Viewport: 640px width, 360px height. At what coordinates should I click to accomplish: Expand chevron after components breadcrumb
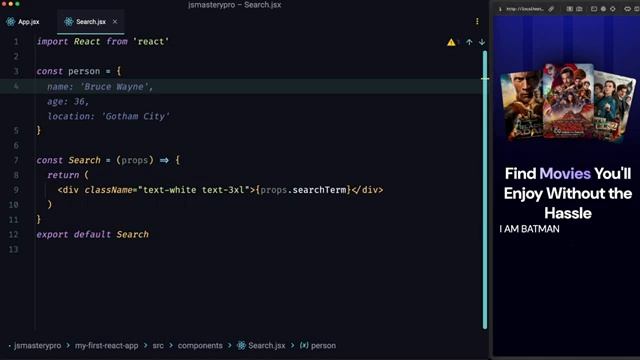[x=229, y=345]
